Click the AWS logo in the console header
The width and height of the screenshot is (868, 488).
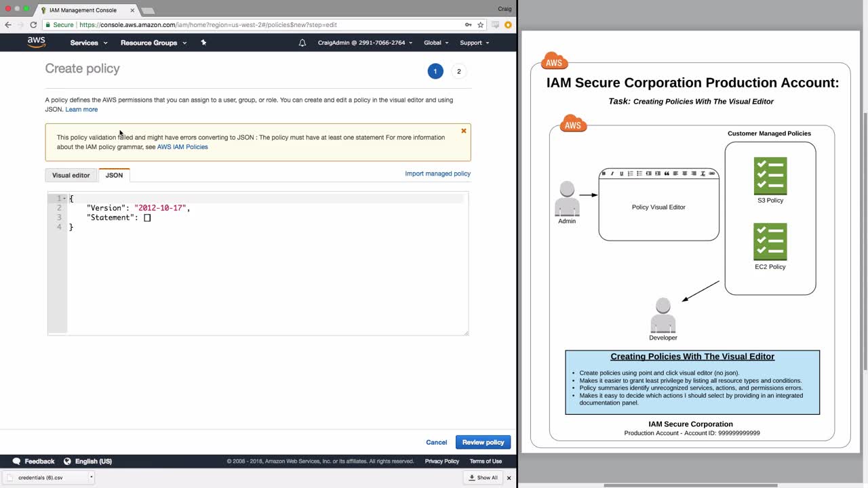click(37, 42)
